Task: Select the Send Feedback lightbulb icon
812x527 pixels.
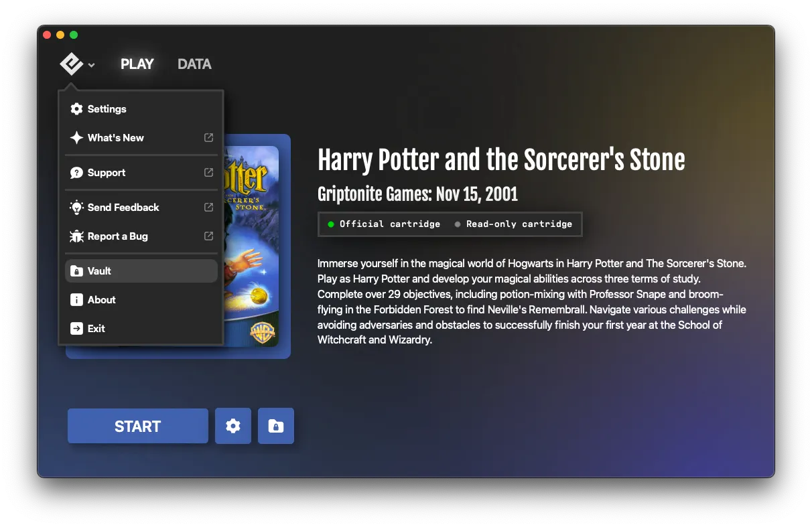Action: pyautogui.click(x=76, y=208)
